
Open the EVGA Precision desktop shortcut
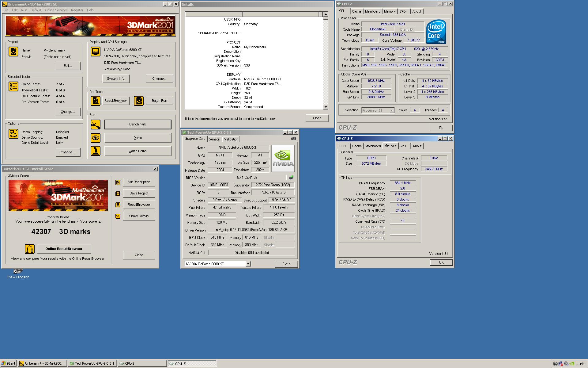[x=18, y=274]
